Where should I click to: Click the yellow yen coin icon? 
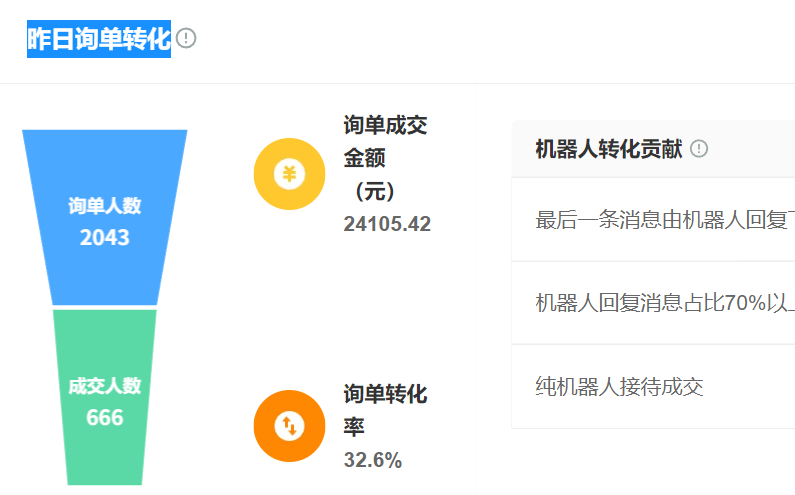tap(289, 174)
